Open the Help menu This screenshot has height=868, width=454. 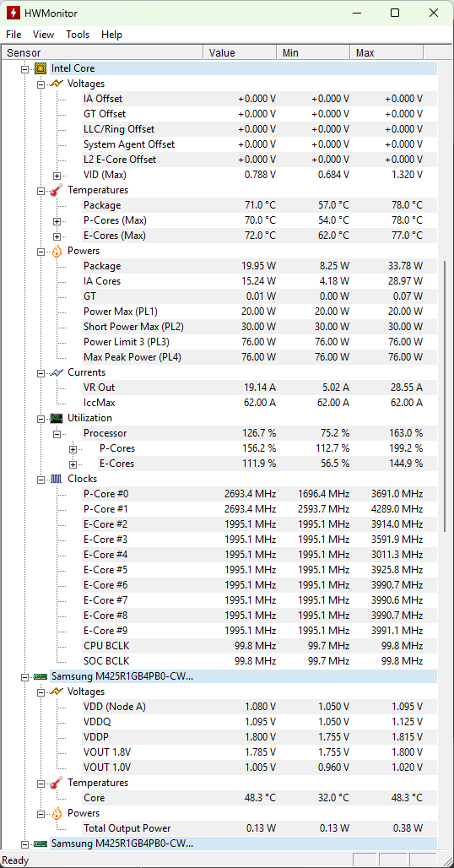coord(111,35)
